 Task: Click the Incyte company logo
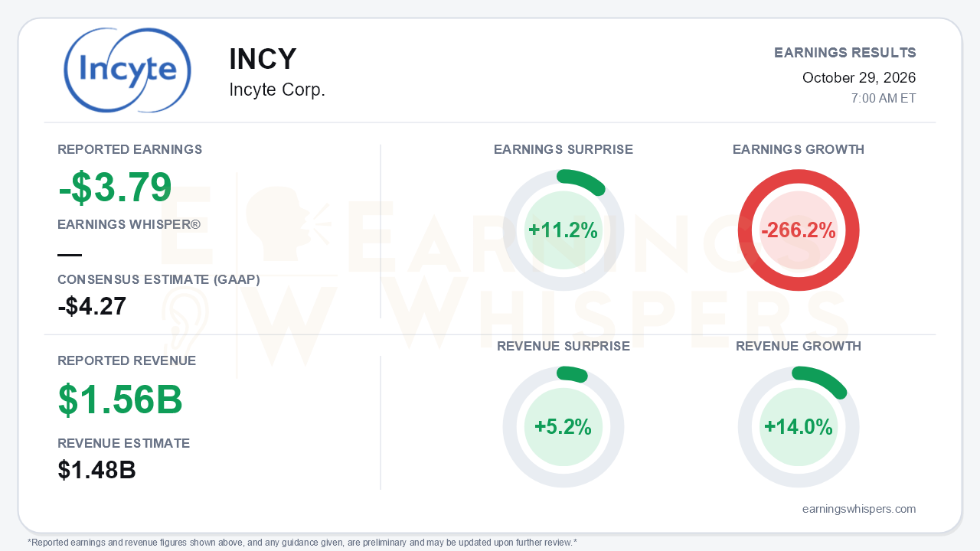click(x=127, y=70)
